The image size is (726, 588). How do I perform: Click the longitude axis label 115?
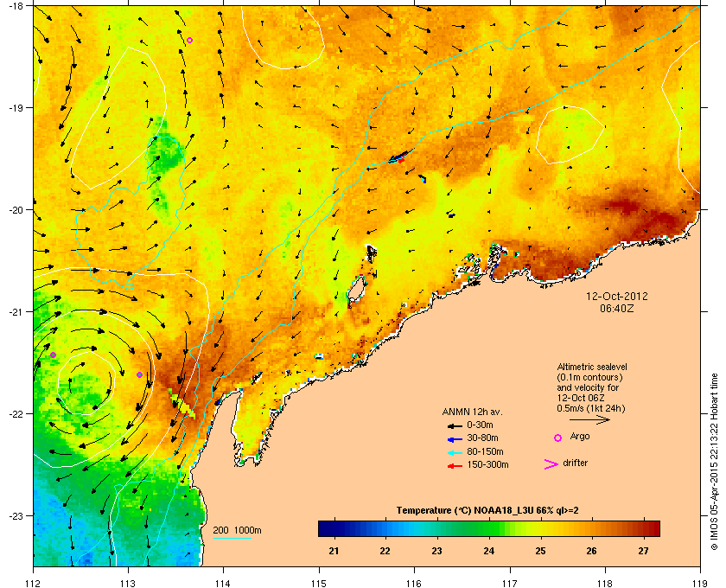(x=319, y=583)
